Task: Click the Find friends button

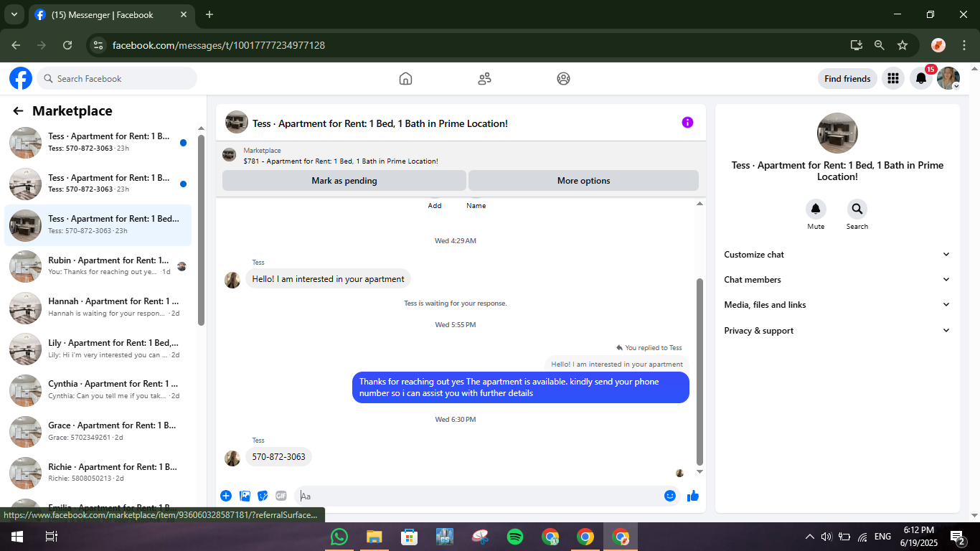Action: pyautogui.click(x=847, y=79)
